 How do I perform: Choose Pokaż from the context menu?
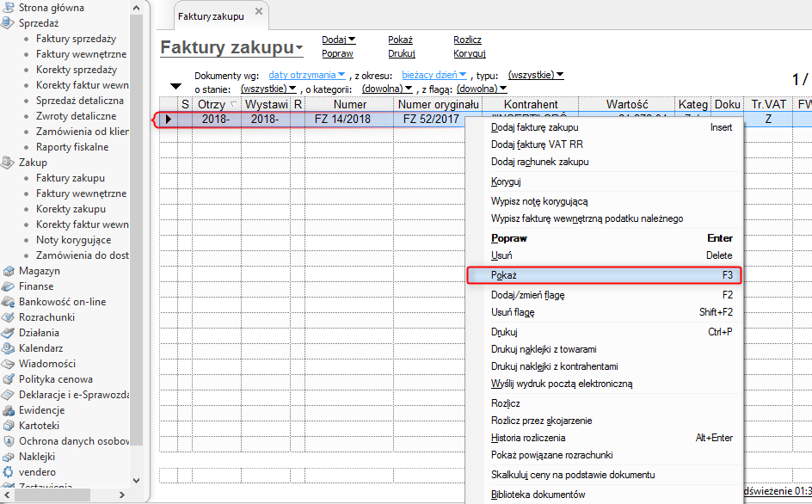[602, 275]
